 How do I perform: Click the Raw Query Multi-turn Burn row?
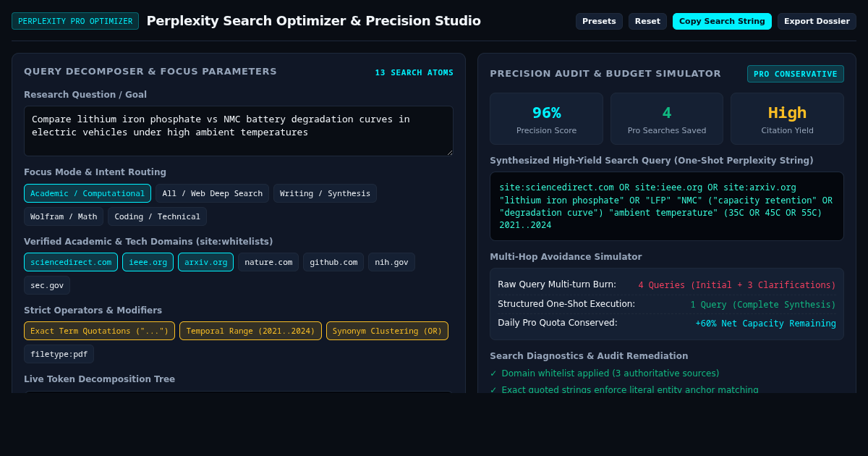point(666,284)
